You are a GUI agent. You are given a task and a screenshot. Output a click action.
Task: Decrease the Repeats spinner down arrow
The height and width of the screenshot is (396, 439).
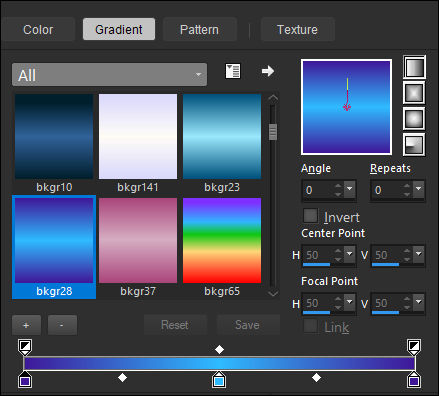tap(407, 194)
